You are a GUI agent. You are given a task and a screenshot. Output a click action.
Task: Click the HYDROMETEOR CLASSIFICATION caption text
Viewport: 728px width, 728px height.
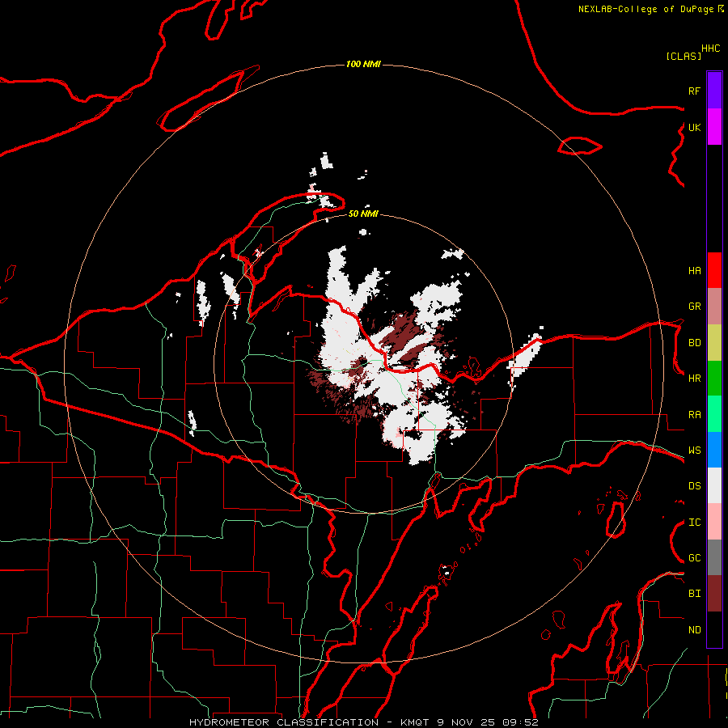(x=284, y=722)
